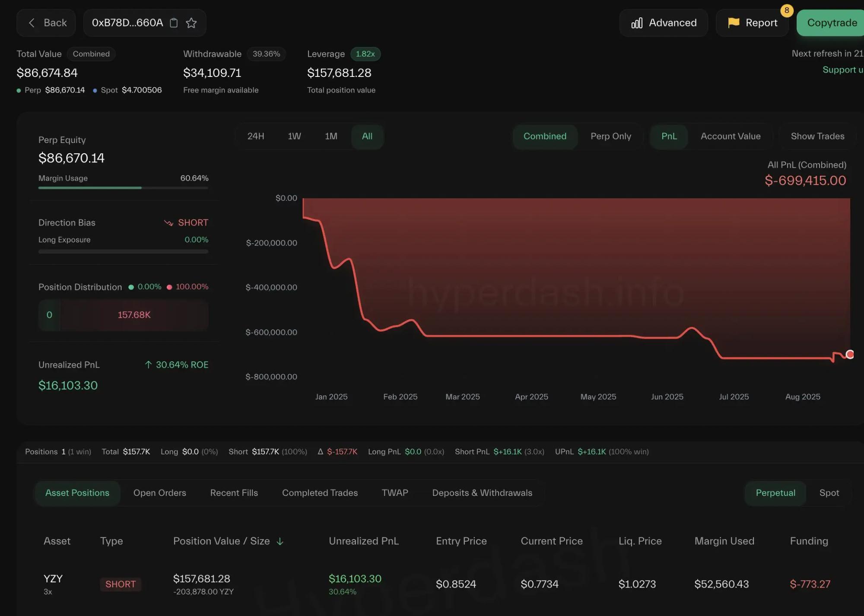The height and width of the screenshot is (616, 864).
Task: Favorite this wallet with the star icon
Action: pos(191,23)
